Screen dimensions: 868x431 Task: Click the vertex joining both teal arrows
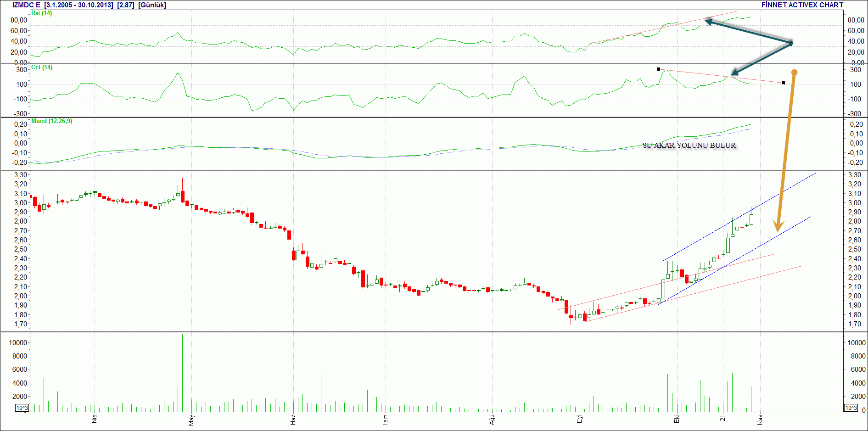pos(791,43)
